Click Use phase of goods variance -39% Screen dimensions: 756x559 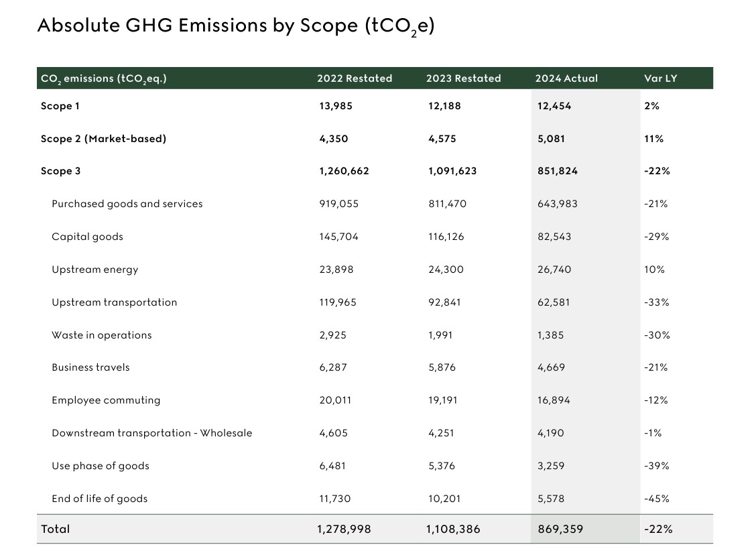(656, 466)
